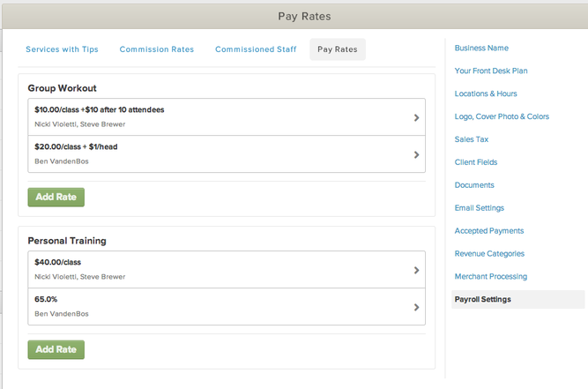The width and height of the screenshot is (588, 389).
Task: Navigate to Sales Tax settings
Action: 472,139
